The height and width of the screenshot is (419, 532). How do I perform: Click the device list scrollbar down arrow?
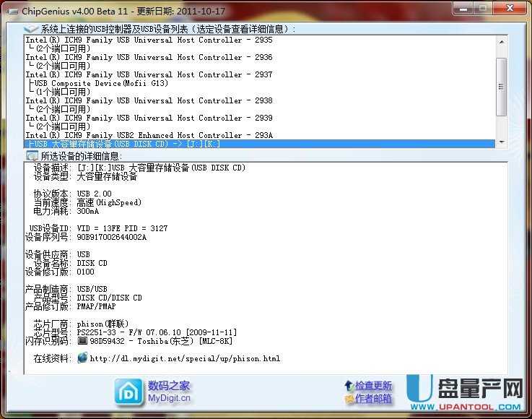pyautogui.click(x=502, y=142)
